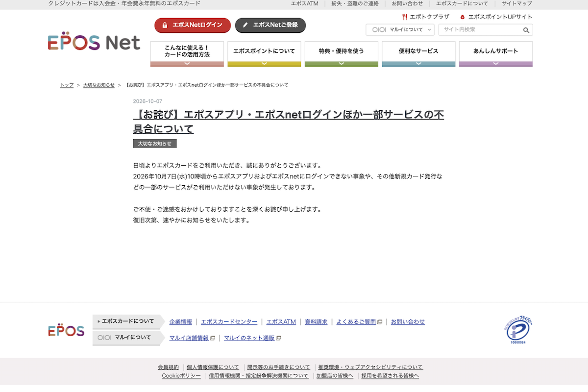588x392 pixels.
Task: Click the エポスNetログイン button
Action: [193, 25]
